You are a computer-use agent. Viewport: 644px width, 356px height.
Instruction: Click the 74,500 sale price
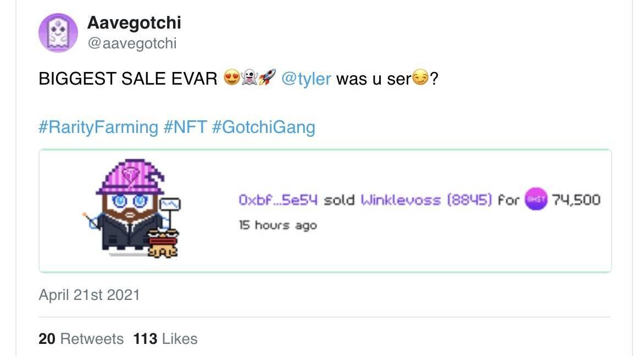point(576,200)
